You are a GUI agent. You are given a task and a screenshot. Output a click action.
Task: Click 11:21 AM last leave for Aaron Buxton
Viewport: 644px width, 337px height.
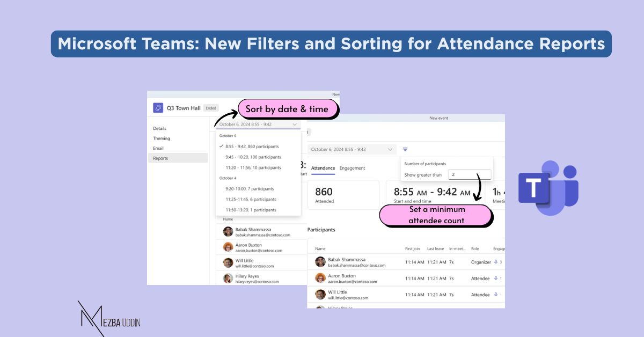[x=436, y=278]
